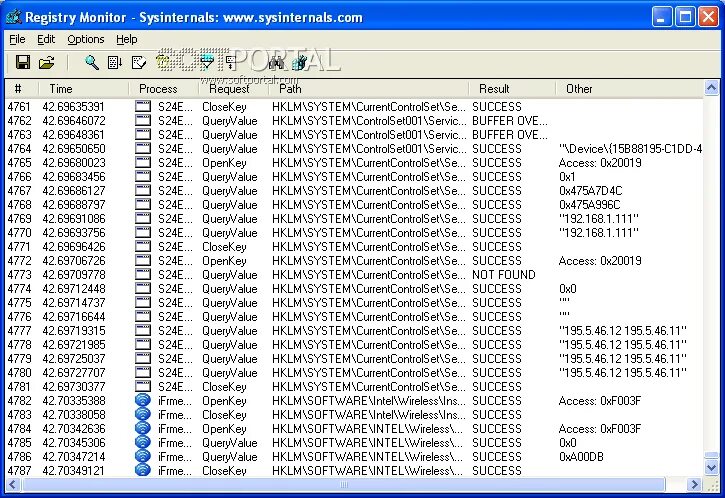Click the clear display eraser icon
The image size is (725, 498).
(x=139, y=62)
